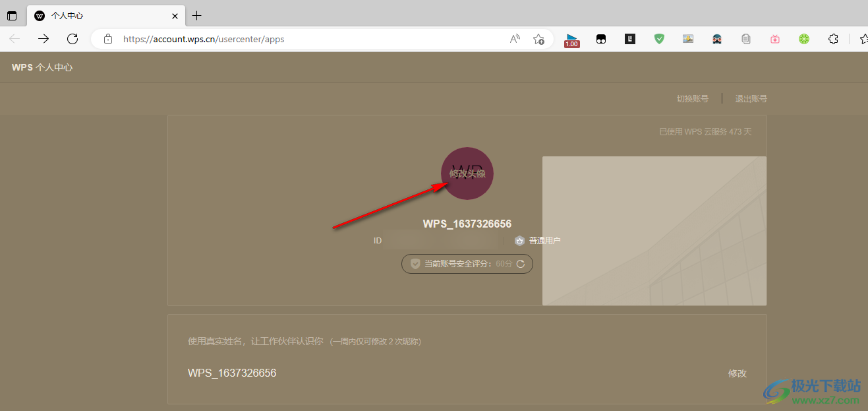Click 退出账号 to log out
The width and height of the screenshot is (868, 411).
coord(751,99)
